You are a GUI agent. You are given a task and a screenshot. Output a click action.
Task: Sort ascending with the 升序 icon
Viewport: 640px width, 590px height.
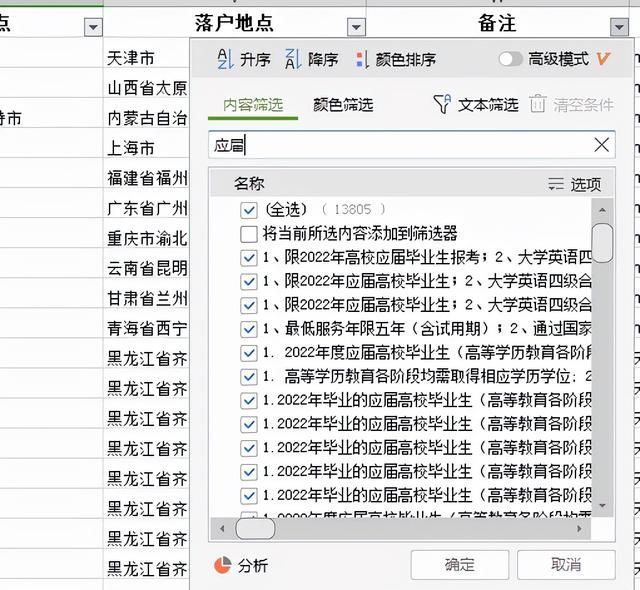pos(225,60)
